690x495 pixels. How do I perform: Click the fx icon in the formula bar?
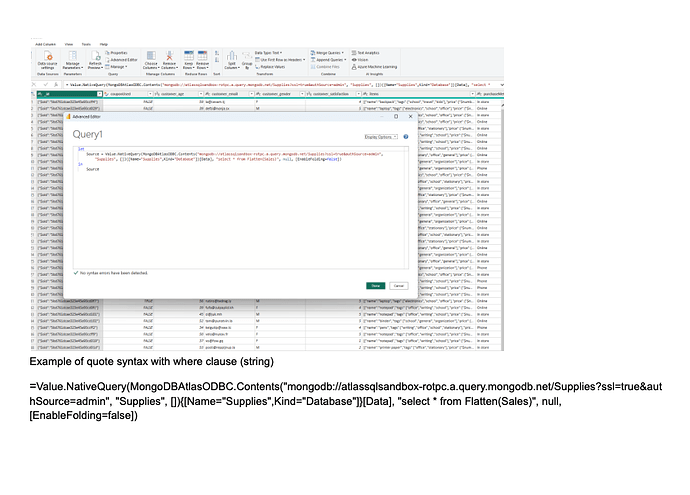coord(56,84)
